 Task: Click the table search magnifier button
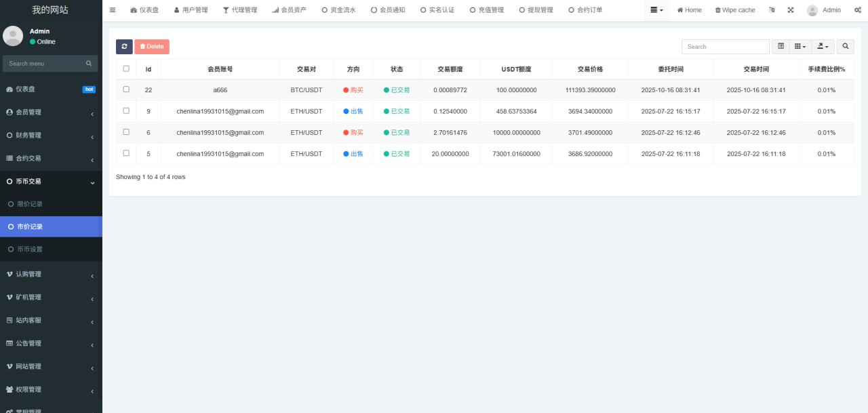[845, 47]
